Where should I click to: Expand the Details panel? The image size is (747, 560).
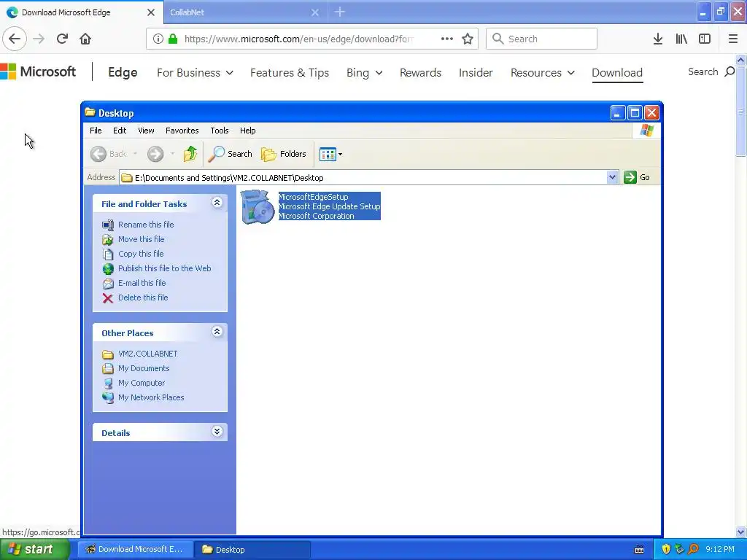point(217,432)
